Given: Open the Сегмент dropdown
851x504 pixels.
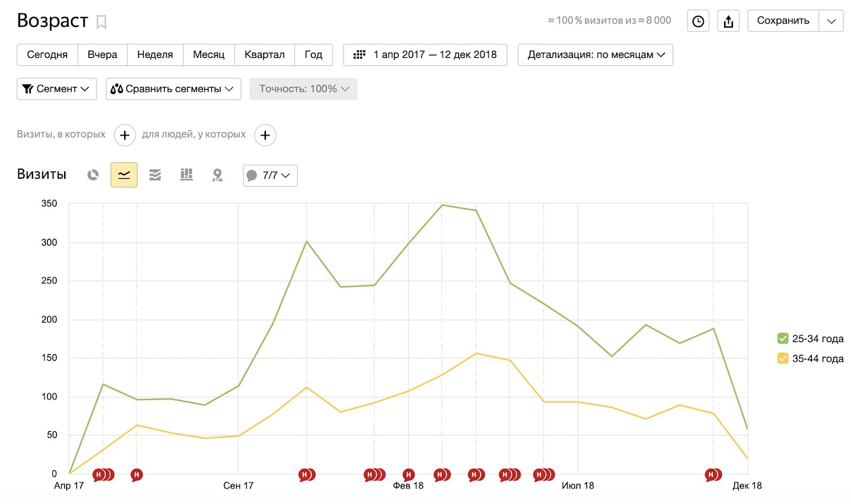Looking at the screenshot, I should click(x=57, y=89).
